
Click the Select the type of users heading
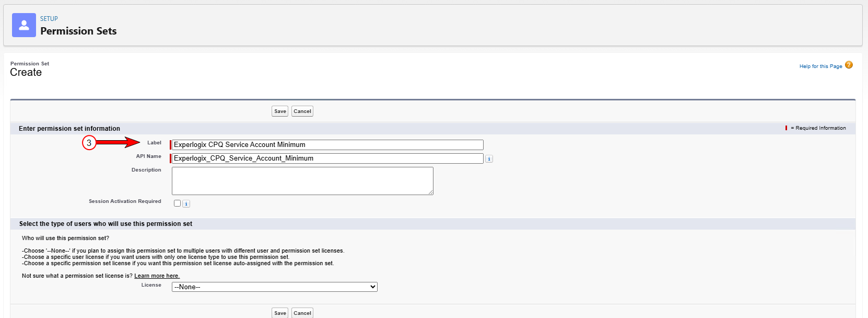[105, 224]
